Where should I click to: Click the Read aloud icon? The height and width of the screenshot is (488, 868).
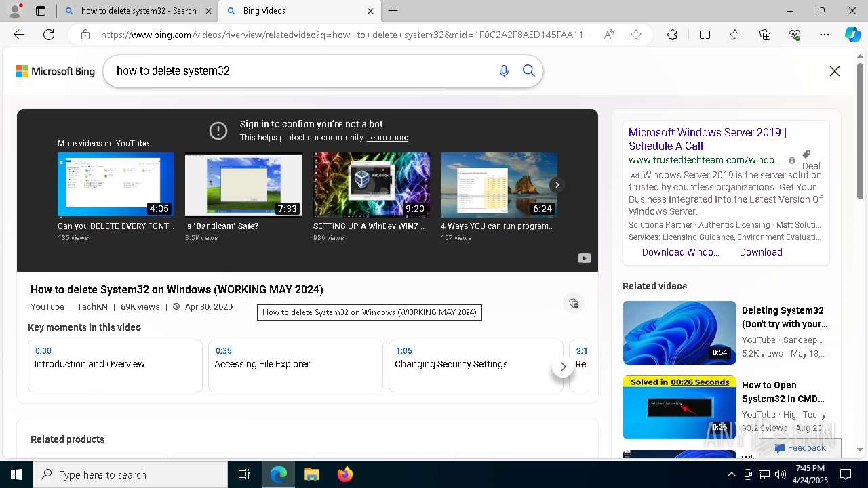coord(609,35)
